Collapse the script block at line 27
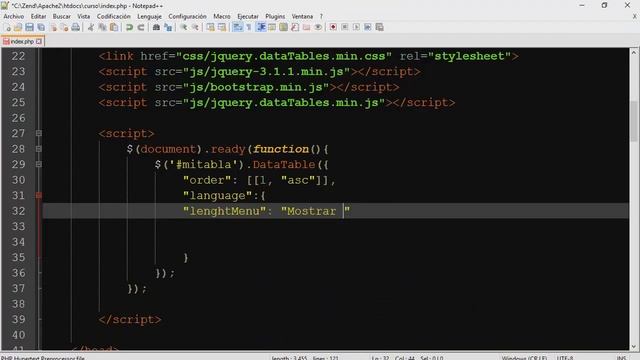The height and width of the screenshot is (360, 640). click(39, 133)
